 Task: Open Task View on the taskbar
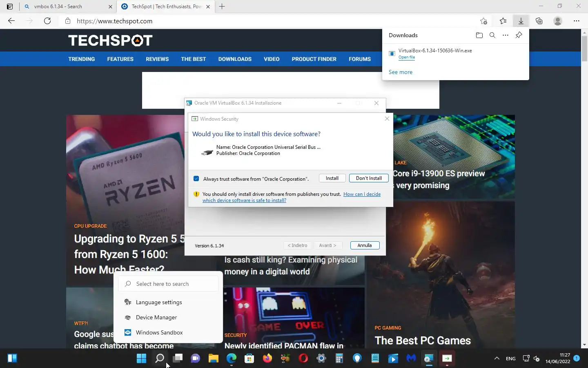click(178, 359)
